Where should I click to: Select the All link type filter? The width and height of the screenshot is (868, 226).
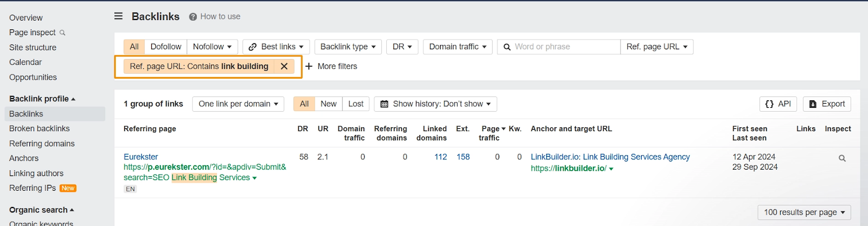click(x=134, y=47)
